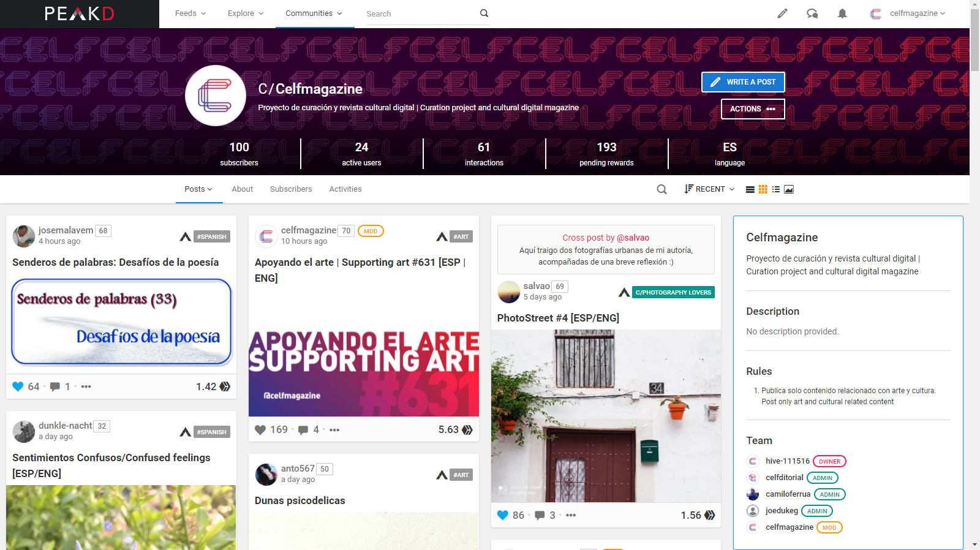Open more options on Senderos de palabras post
The width and height of the screenshot is (980, 550).
pyautogui.click(x=86, y=386)
